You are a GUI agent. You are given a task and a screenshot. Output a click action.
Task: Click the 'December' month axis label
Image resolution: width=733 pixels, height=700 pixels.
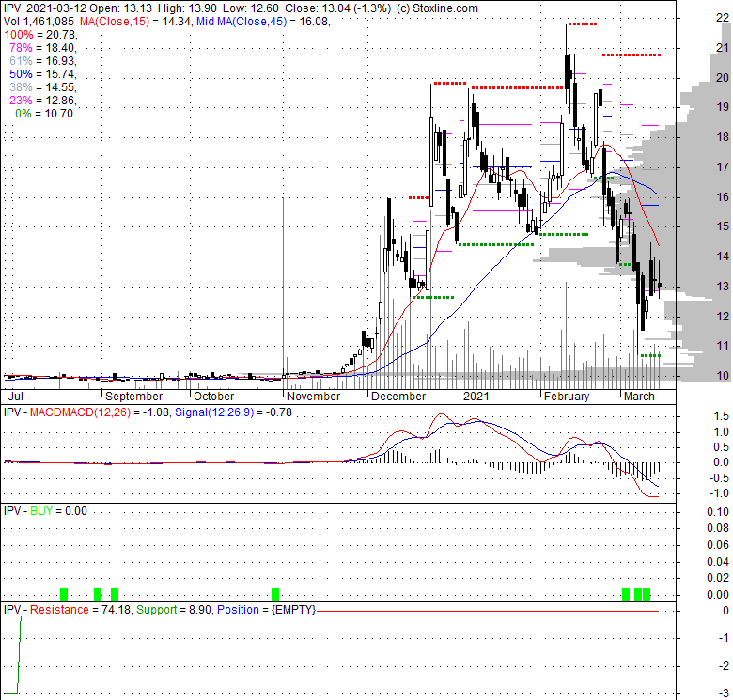point(398,397)
